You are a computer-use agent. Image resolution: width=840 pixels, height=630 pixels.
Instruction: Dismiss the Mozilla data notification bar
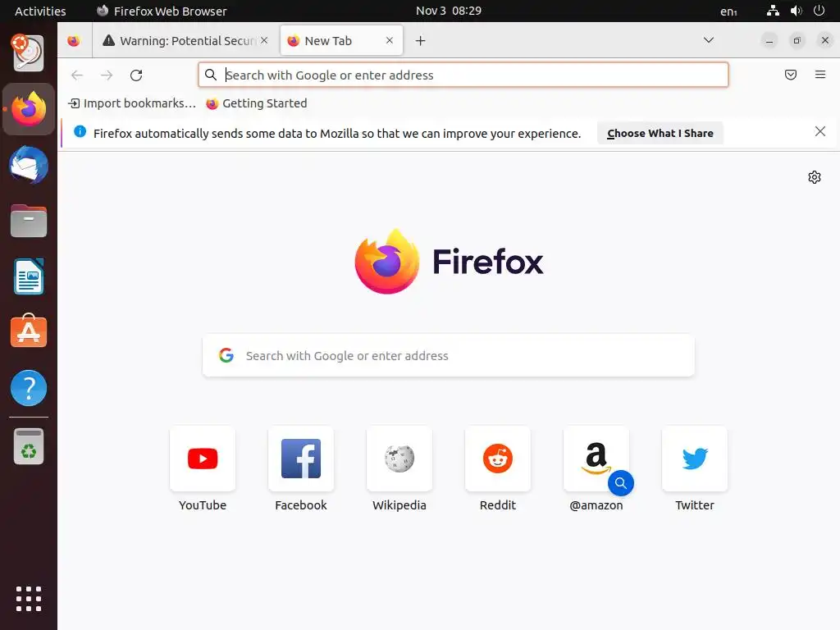[x=819, y=132]
